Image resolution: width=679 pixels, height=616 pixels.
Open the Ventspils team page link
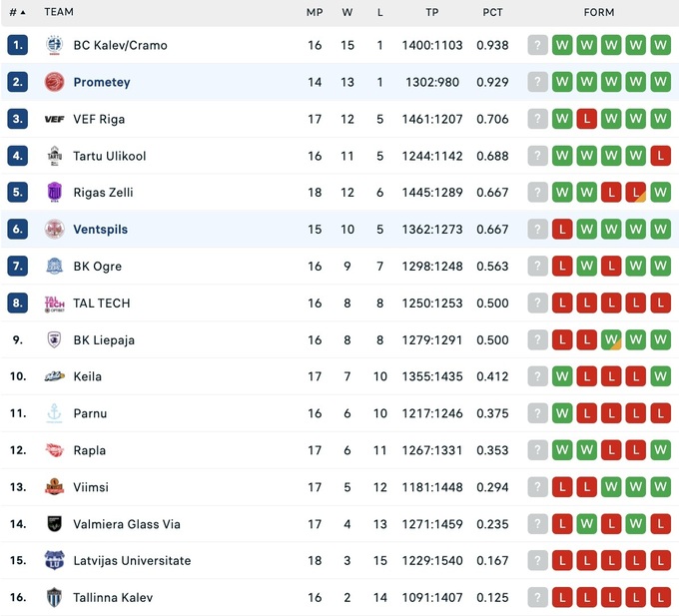100,230
